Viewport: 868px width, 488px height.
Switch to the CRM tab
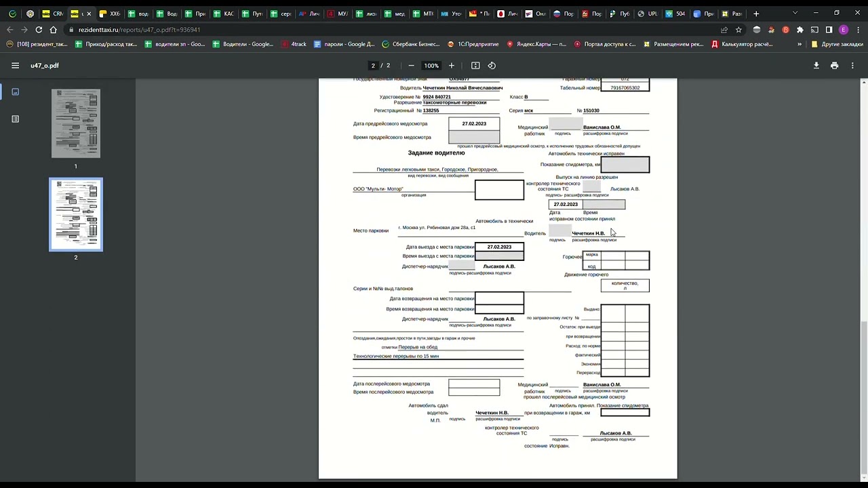52,14
